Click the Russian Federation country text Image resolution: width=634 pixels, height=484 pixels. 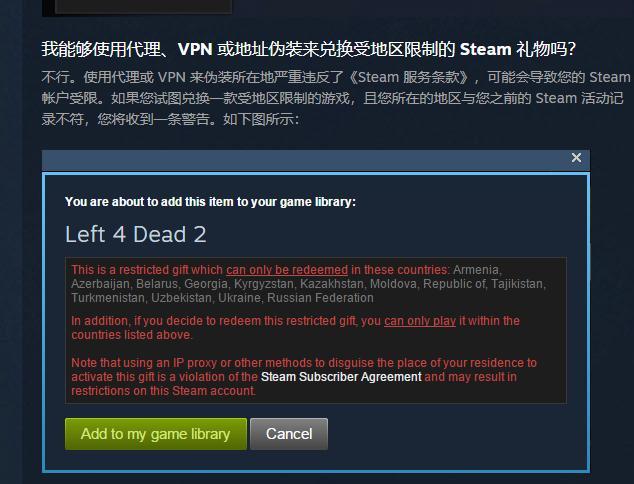320,298
